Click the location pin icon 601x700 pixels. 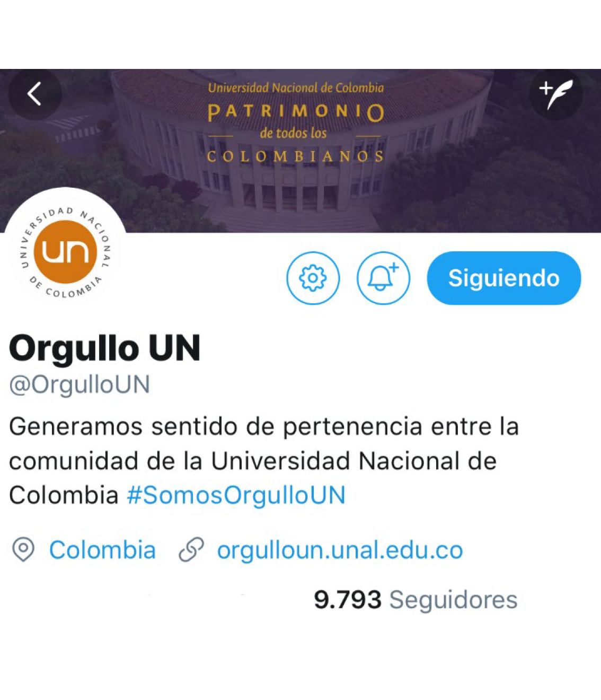(x=23, y=550)
